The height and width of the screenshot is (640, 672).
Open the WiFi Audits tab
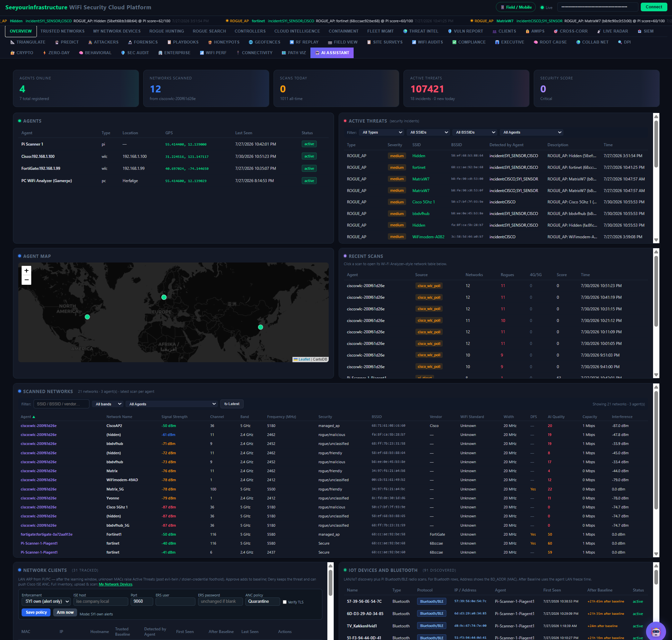point(427,42)
